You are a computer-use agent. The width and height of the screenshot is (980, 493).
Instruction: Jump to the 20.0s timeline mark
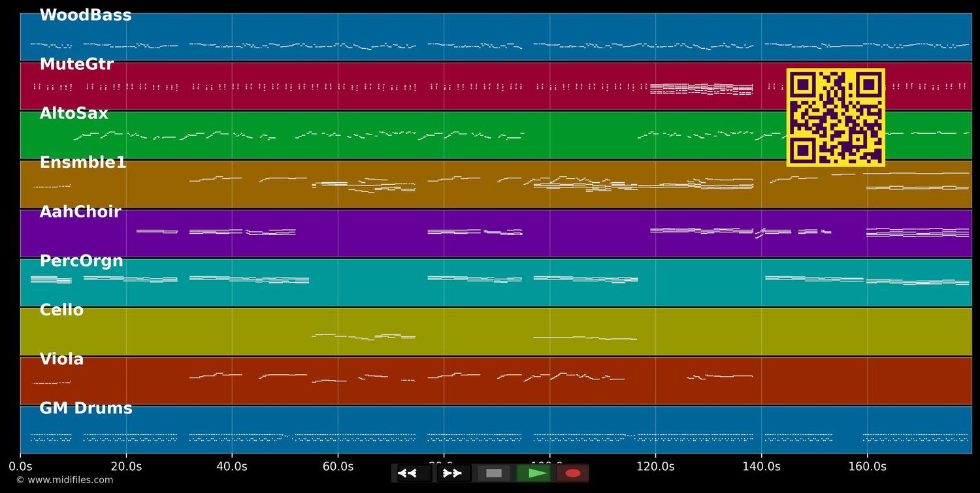tap(126, 466)
